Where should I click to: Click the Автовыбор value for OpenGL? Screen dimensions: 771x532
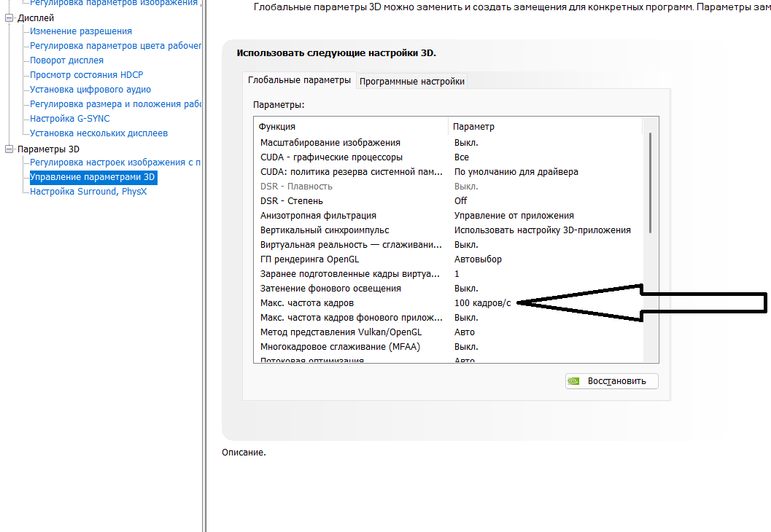[478, 259]
